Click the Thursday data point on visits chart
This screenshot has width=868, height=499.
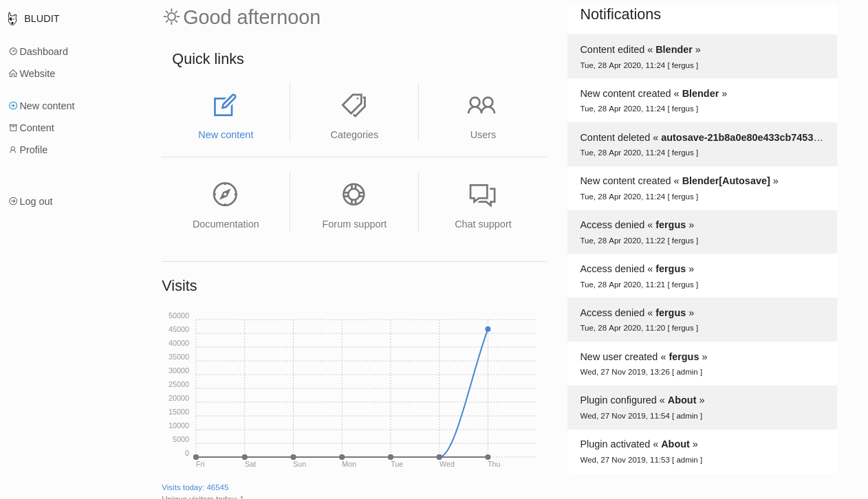click(488, 329)
